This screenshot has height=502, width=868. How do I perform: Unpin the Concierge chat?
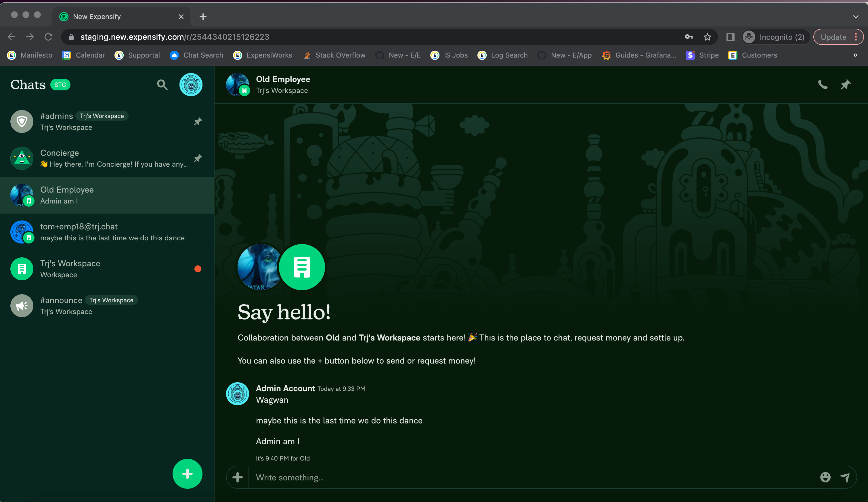pos(198,158)
